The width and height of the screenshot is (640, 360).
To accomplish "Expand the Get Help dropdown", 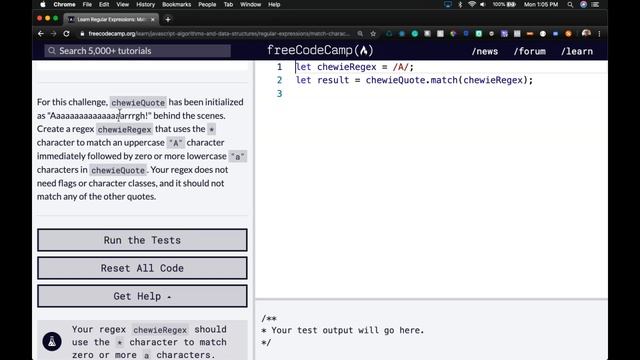I will click(142, 296).
